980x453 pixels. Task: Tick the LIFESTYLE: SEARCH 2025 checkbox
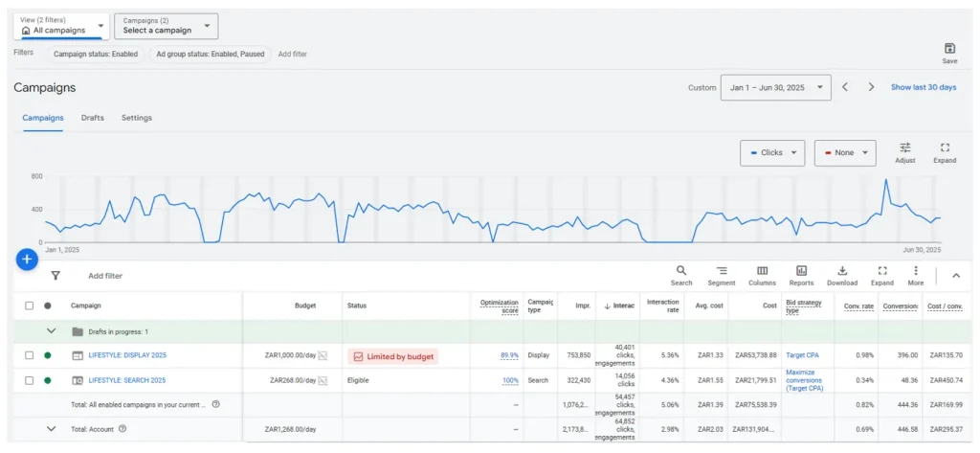click(30, 380)
